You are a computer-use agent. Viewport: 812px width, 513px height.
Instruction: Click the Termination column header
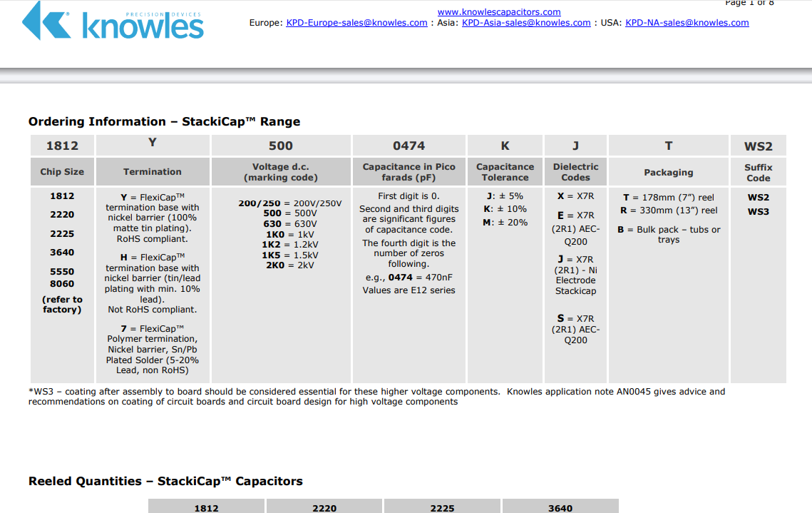[153, 172]
